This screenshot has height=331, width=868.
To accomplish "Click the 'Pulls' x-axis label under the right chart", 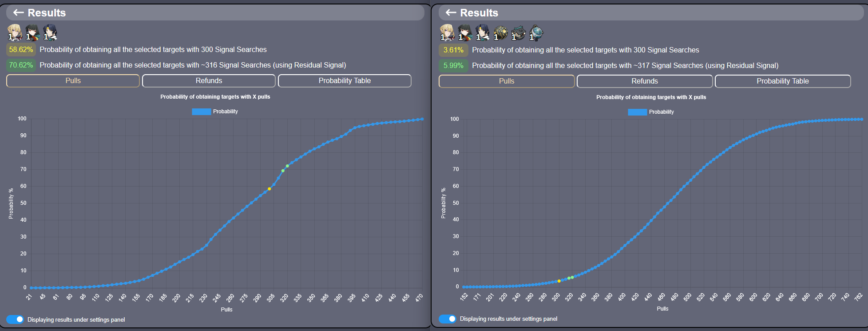I will [662, 309].
